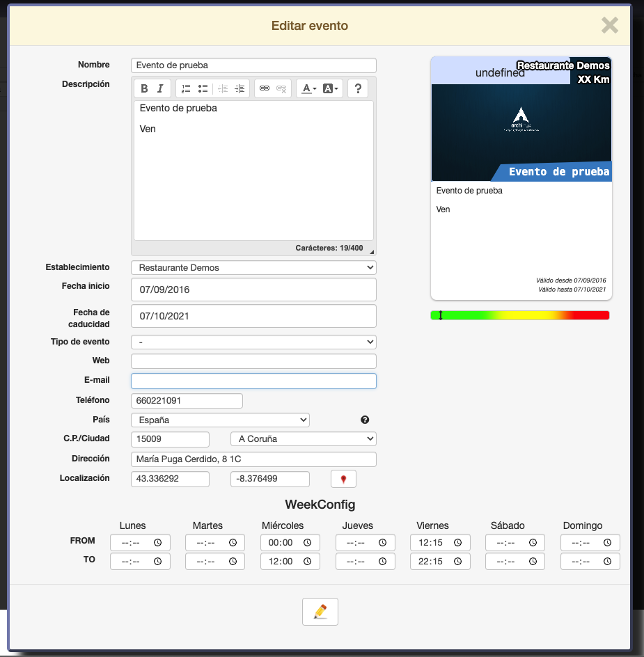Viewport: 644px width, 657px height.
Task: Click Viernes FROM time 12:15
Action: 430,543
